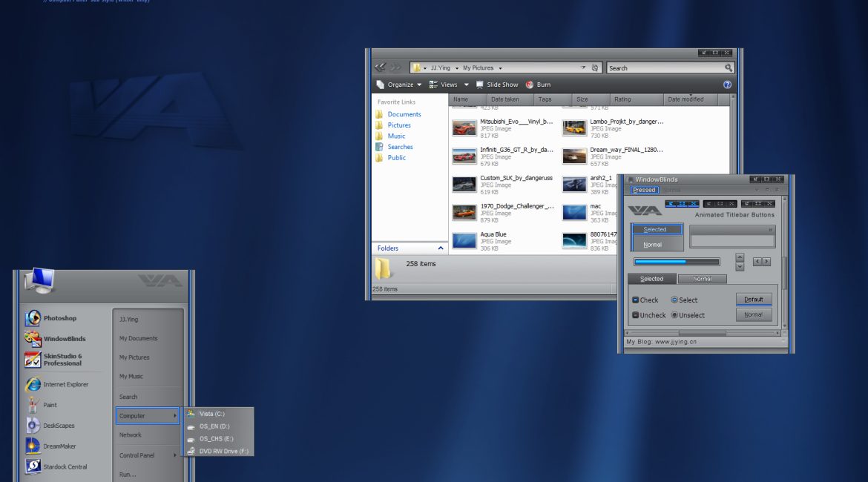Select the Mitsubishi_Evo image thumbnail
The width and height of the screenshot is (868, 482).
point(464,128)
